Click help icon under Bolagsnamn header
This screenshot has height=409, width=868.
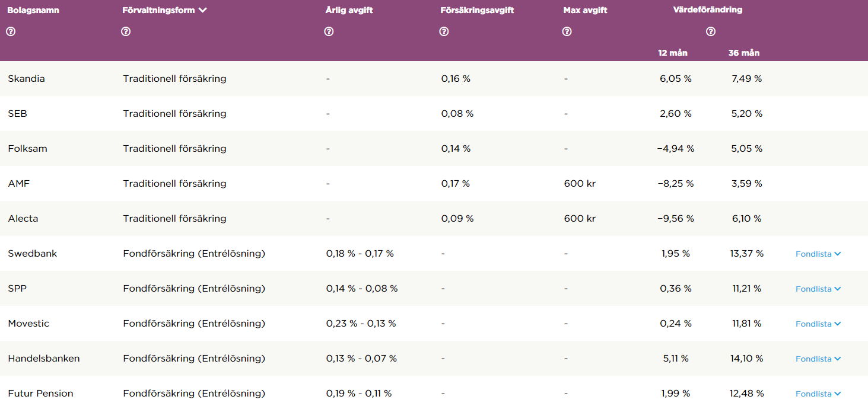tap(10, 31)
